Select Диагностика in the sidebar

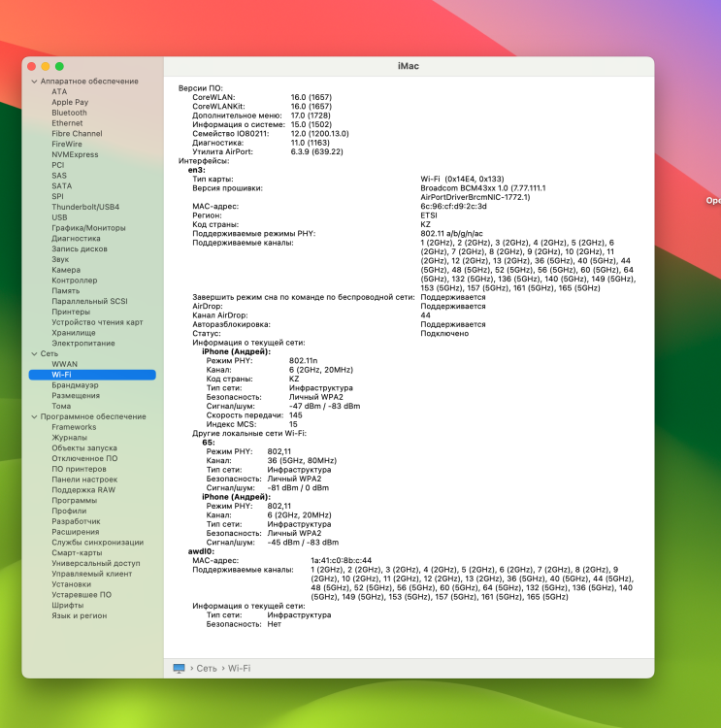coord(76,239)
